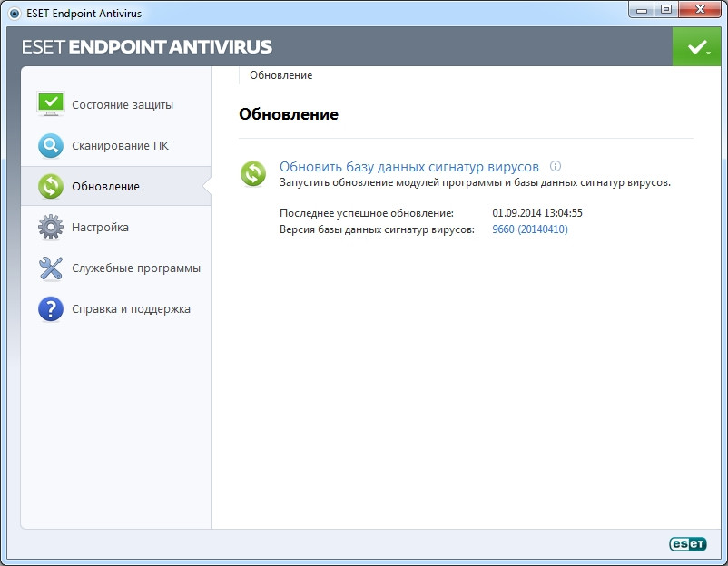
Task: Click the Последнее успешное обновление label
Action: tap(367, 213)
